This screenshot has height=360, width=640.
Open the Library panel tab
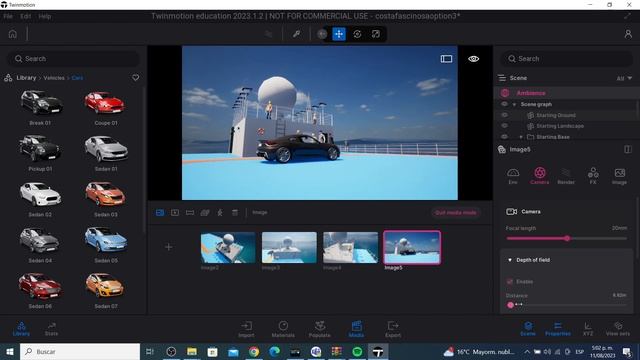[21, 329]
